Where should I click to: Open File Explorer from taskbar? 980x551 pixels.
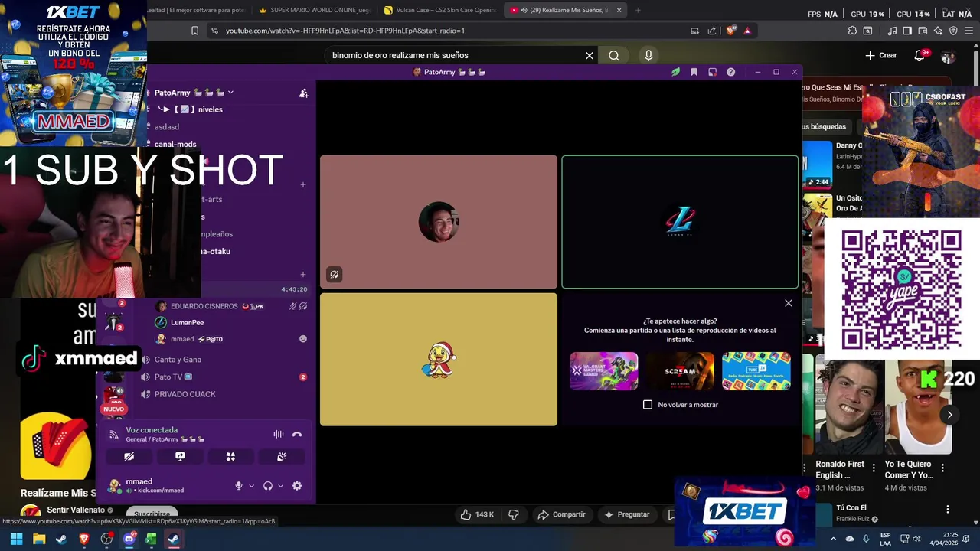tap(39, 539)
